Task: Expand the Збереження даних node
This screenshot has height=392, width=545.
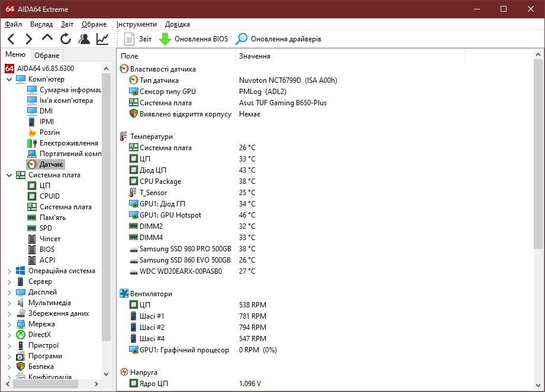Action: click(9, 314)
